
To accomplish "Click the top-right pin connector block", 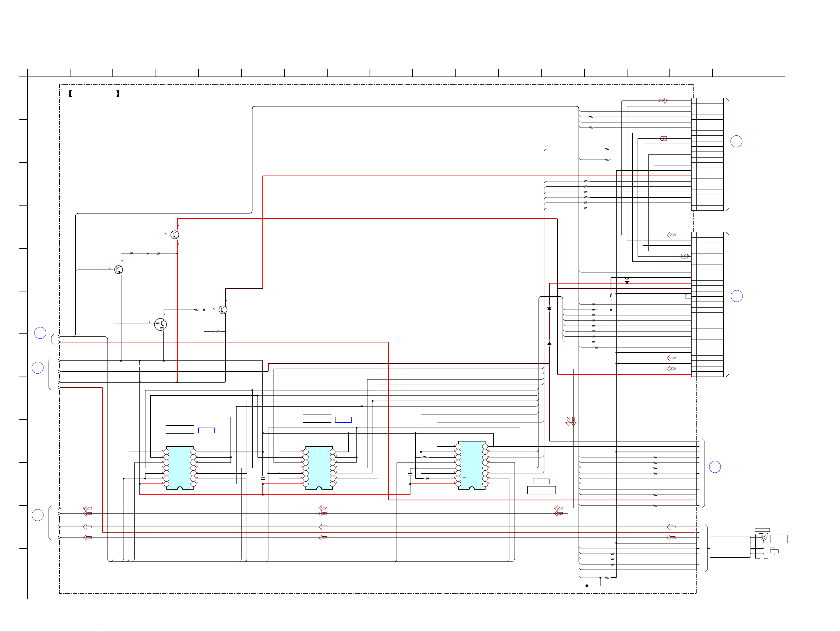I will coord(707,154).
